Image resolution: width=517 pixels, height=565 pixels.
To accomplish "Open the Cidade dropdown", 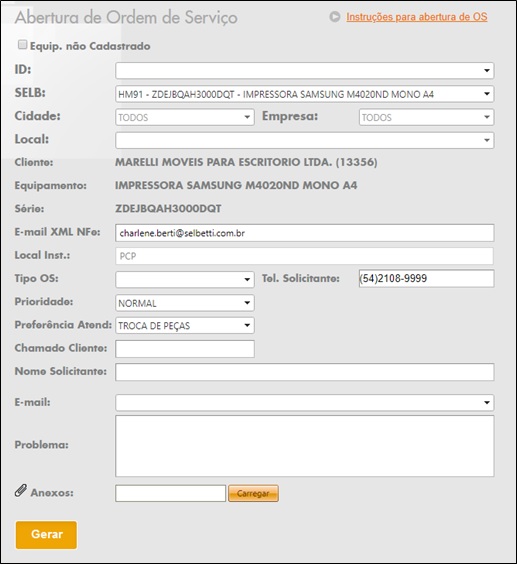I will (185, 117).
